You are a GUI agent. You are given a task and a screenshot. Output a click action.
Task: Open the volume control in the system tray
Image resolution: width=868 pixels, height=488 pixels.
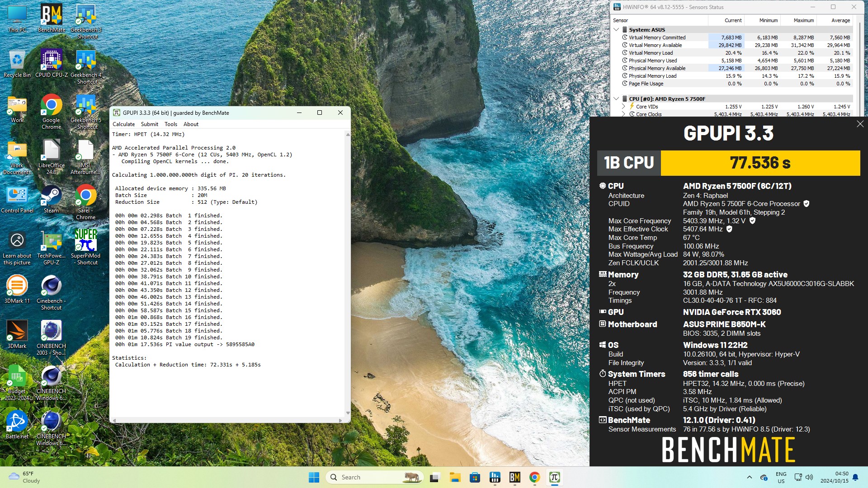(x=809, y=477)
